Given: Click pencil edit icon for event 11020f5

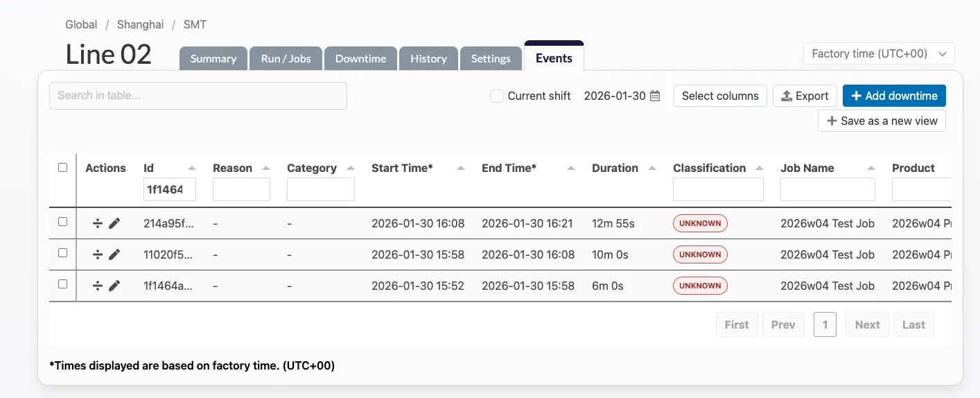Looking at the screenshot, I should [114, 254].
